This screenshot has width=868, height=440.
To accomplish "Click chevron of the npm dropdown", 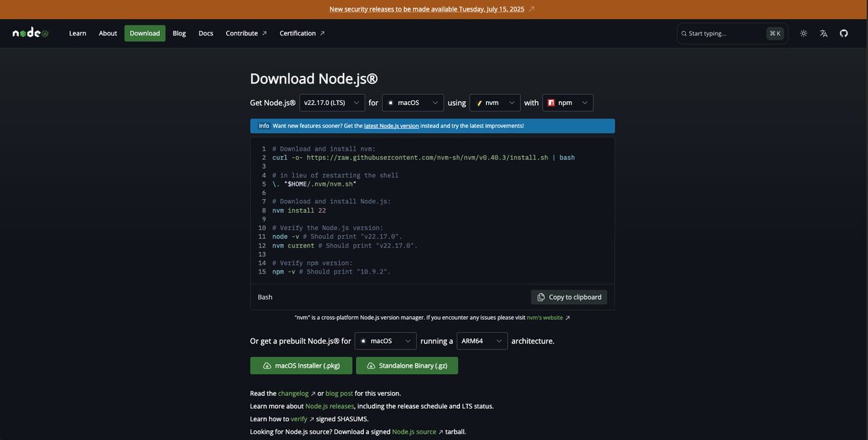I will [585, 103].
